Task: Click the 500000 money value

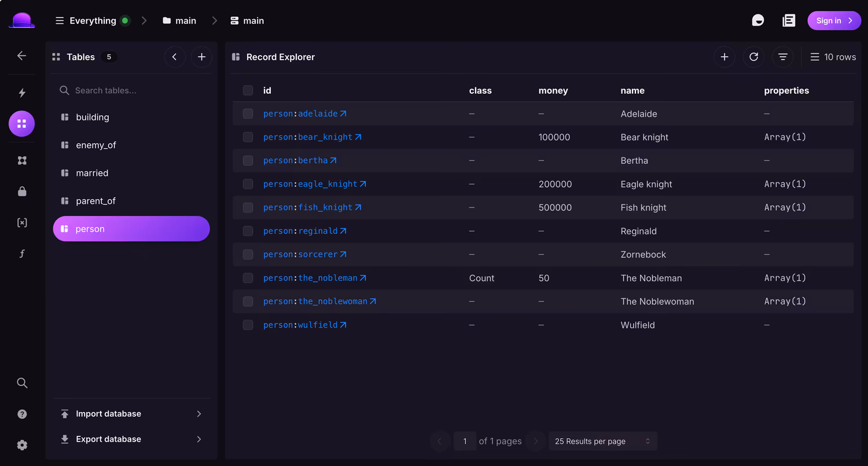Action: pyautogui.click(x=555, y=207)
